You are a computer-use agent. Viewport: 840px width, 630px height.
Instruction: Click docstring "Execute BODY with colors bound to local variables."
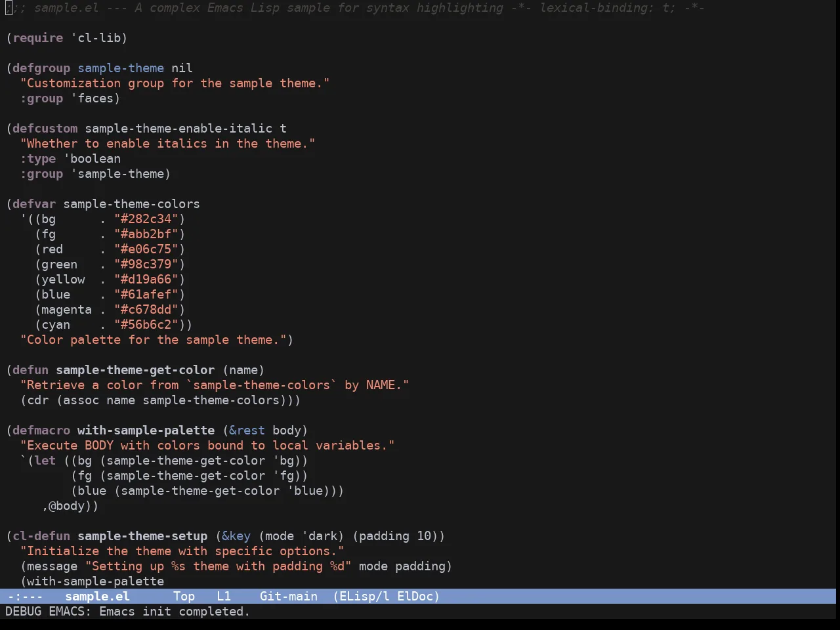[x=207, y=446]
